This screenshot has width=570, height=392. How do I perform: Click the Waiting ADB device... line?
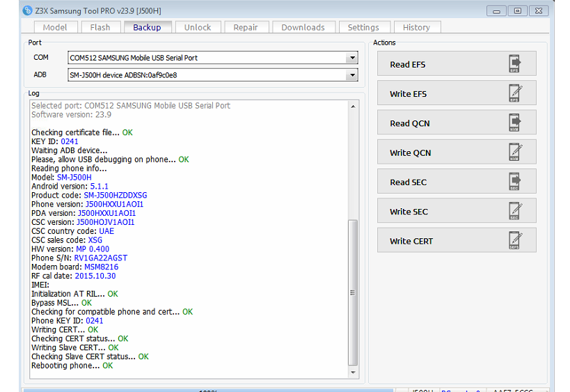[x=70, y=150]
